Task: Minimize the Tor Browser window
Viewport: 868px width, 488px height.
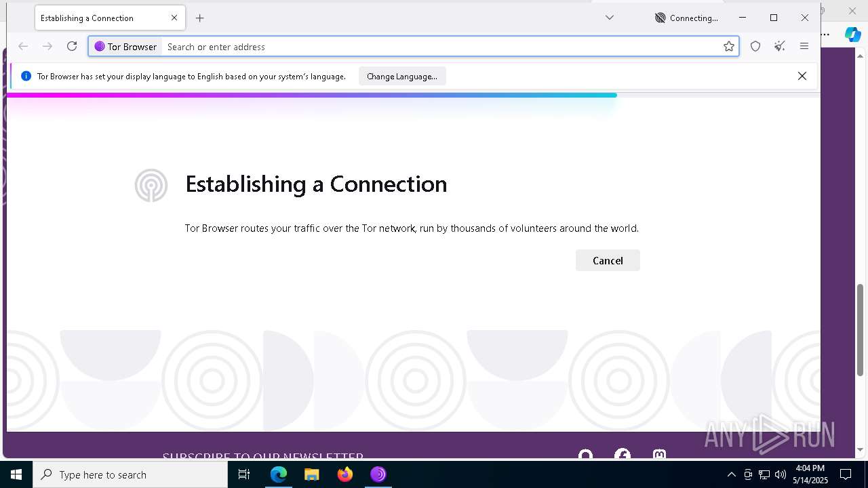Action: (743, 18)
